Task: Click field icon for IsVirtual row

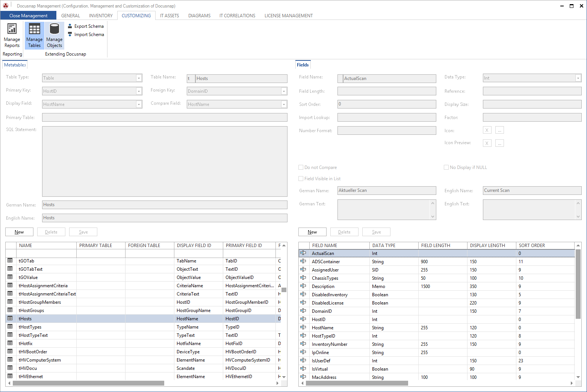Action: coord(303,369)
